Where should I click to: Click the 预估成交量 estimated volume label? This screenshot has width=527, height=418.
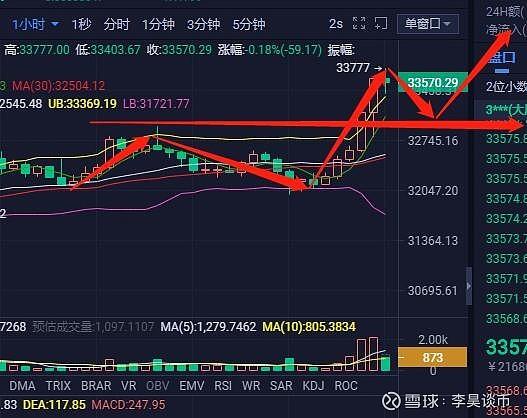[x=93, y=327]
